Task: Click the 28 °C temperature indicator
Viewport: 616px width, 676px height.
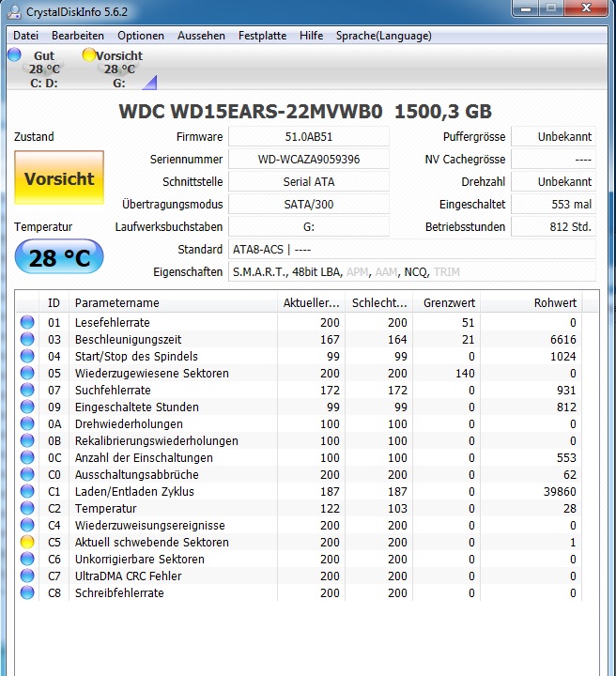Action: coord(59,257)
